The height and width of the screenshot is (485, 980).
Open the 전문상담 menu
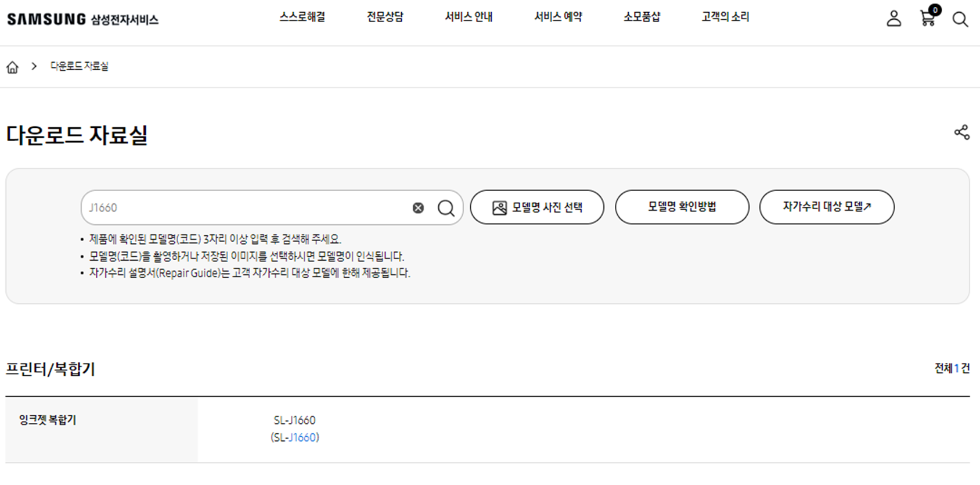tap(385, 17)
